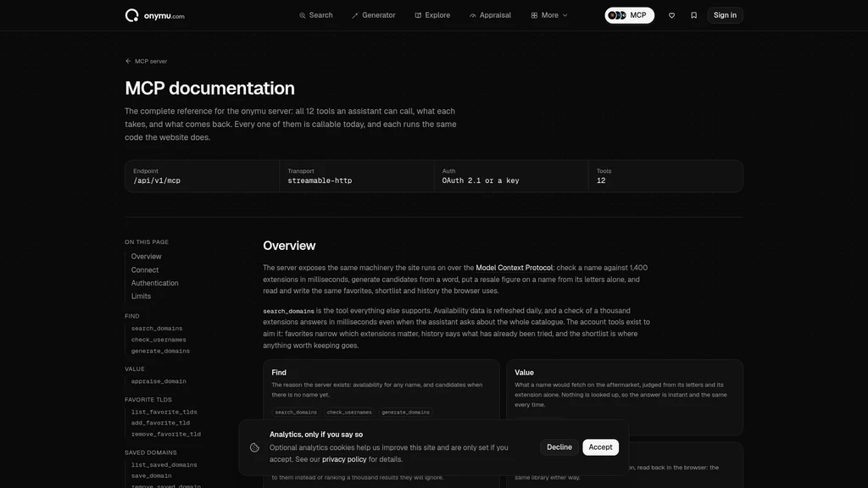Click the Endpoint value /api/v1/mcp
Image resolution: width=868 pixels, height=488 pixels.
tap(157, 181)
